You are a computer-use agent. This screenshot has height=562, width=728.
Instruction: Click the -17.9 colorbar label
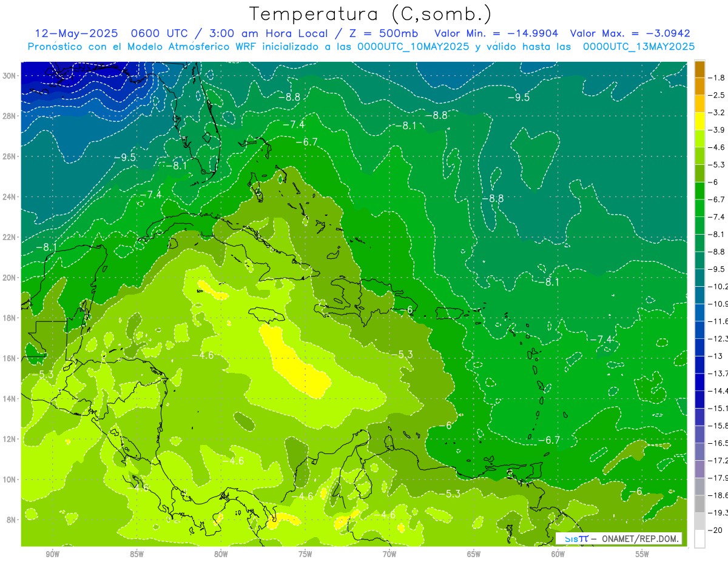tap(718, 478)
